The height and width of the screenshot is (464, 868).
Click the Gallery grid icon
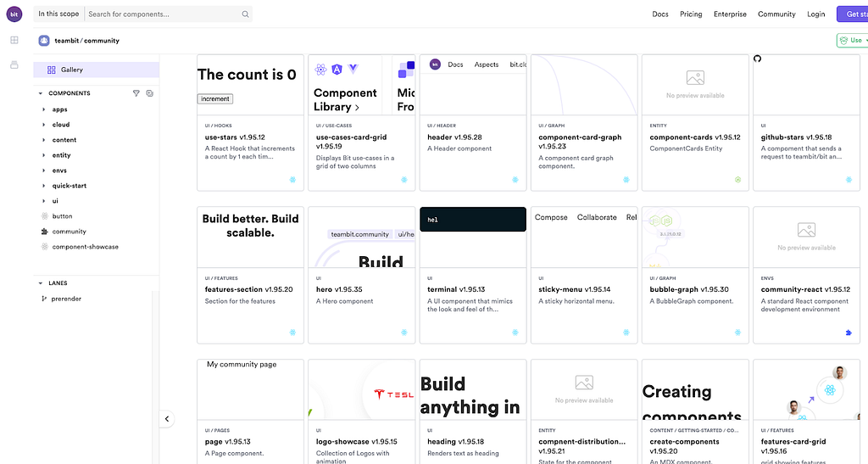(x=52, y=70)
